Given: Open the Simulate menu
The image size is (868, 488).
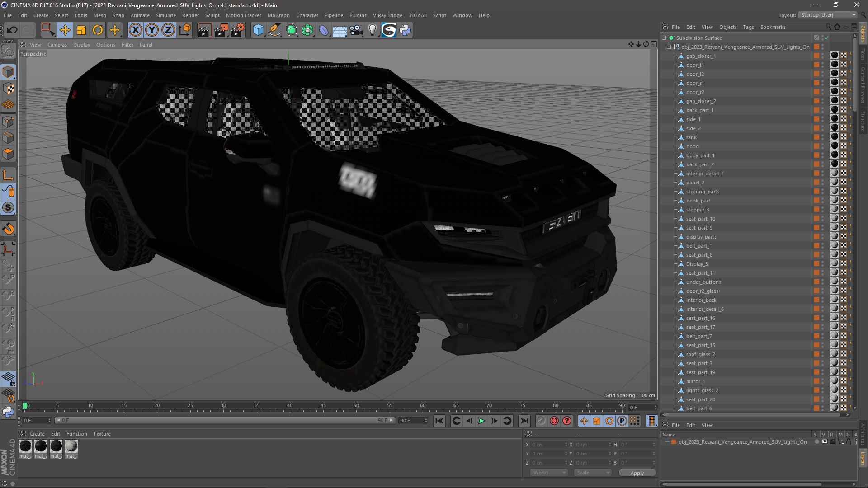Looking at the screenshot, I should click(x=166, y=15).
